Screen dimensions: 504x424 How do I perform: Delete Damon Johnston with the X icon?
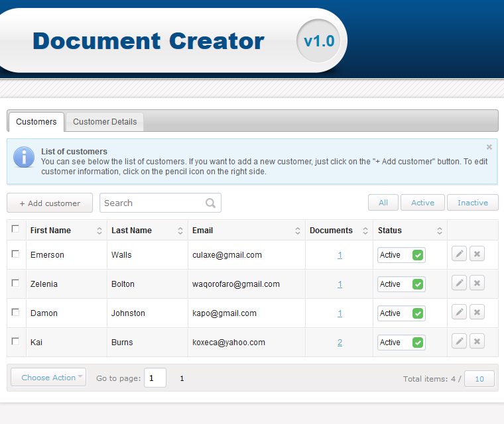[477, 312]
